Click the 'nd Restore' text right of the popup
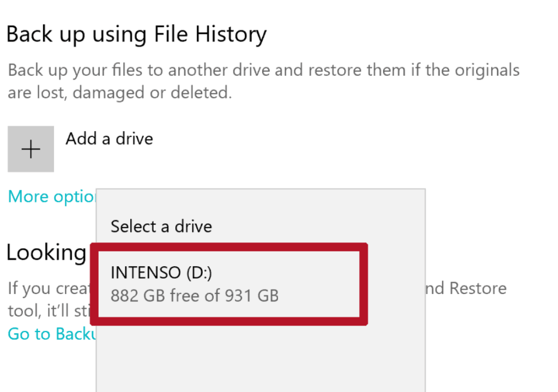558x392 pixels. (x=466, y=288)
